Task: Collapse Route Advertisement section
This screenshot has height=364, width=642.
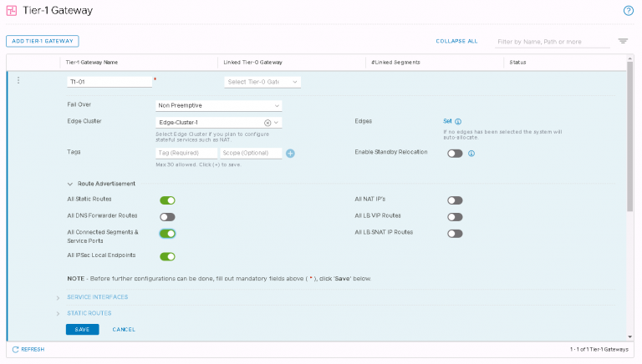Action: pyautogui.click(x=70, y=184)
